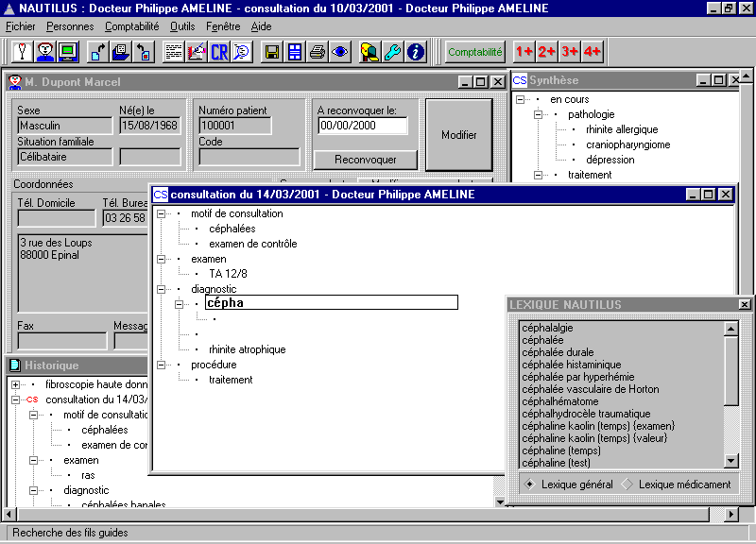Click the parrot toolbar icon

click(x=369, y=52)
